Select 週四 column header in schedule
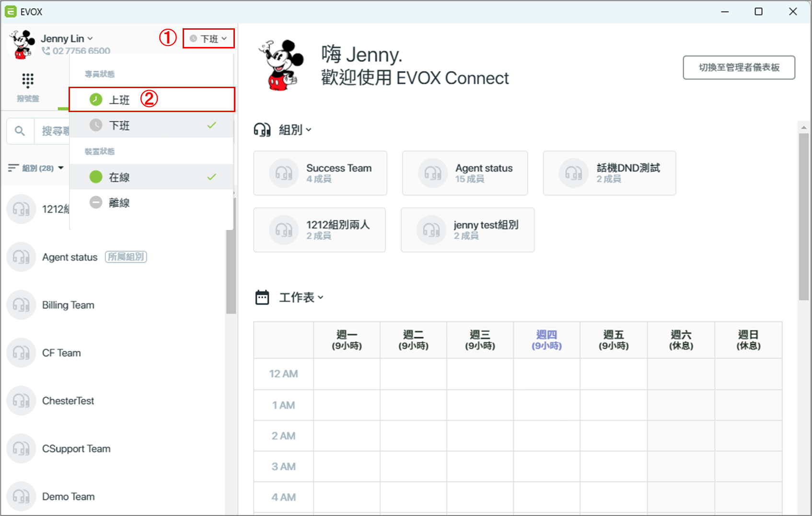The width and height of the screenshot is (812, 516). tap(546, 340)
